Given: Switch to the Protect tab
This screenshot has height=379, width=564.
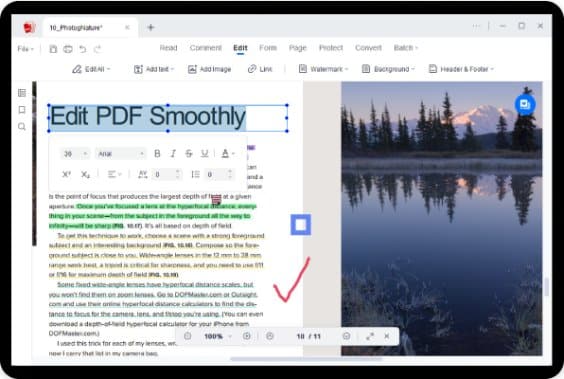Looking at the screenshot, I should (x=331, y=48).
